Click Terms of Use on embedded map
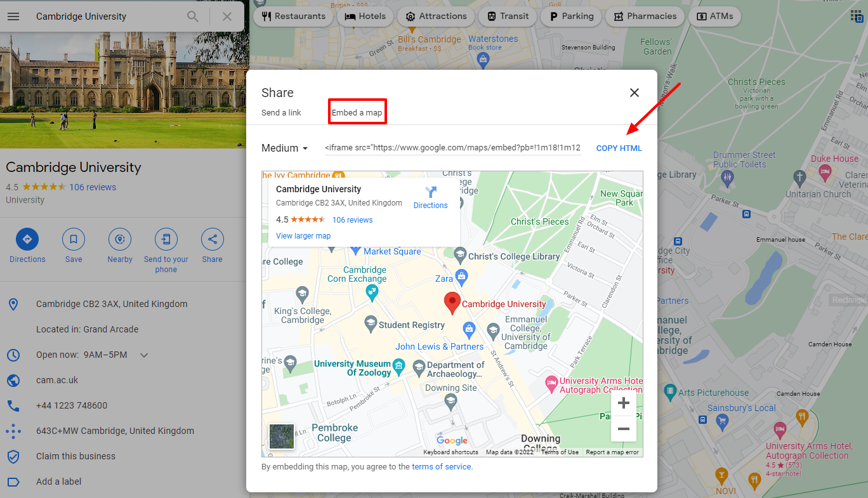The width and height of the screenshot is (868, 498). click(x=560, y=452)
